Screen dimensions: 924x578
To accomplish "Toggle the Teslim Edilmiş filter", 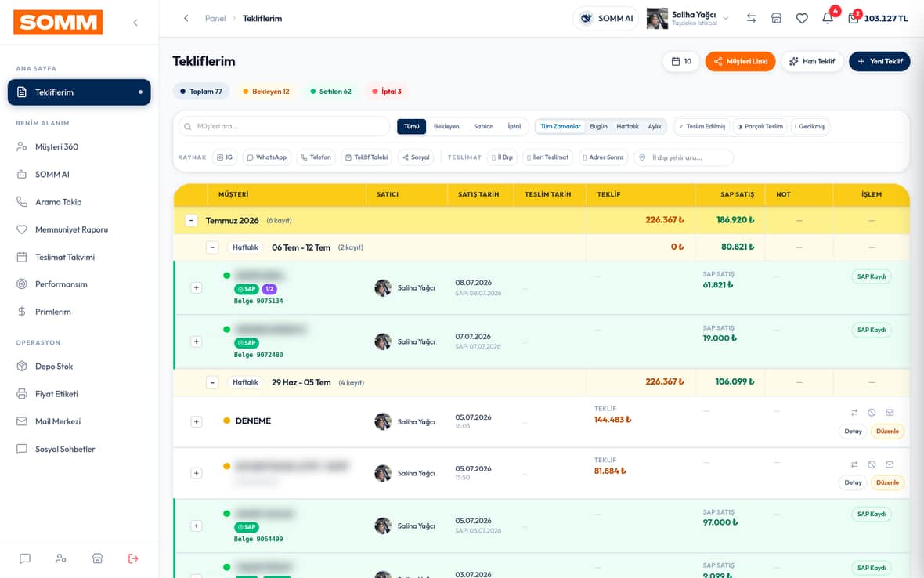I will point(702,126).
